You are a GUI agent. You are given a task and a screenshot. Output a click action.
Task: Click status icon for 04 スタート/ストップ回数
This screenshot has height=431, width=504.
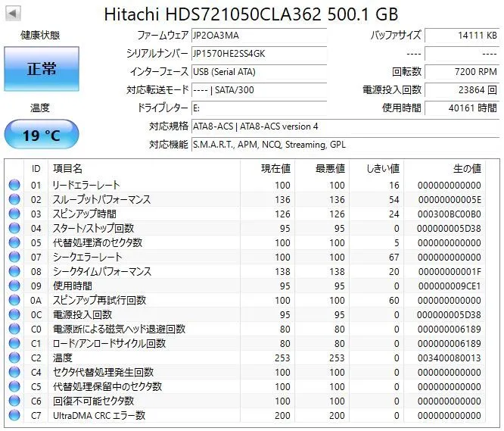[14, 228]
